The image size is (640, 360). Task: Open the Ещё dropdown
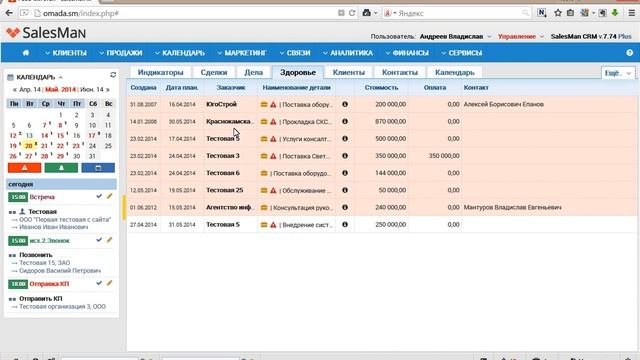(618, 73)
